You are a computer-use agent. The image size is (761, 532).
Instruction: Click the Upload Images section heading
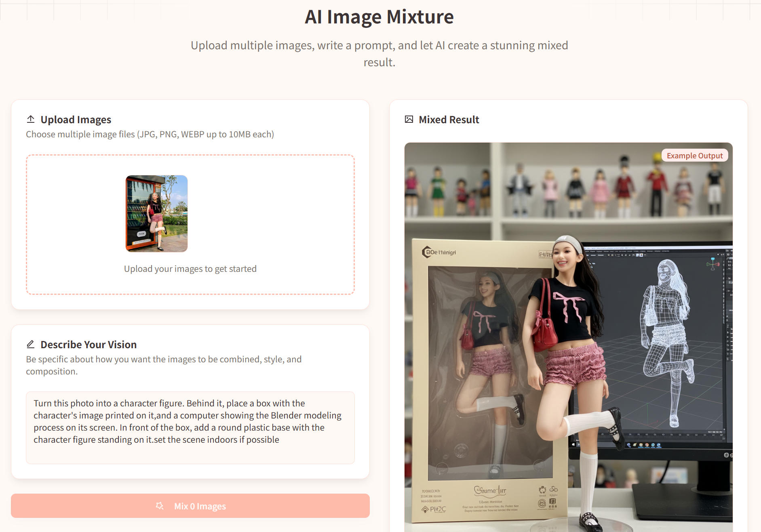pyautogui.click(x=76, y=120)
